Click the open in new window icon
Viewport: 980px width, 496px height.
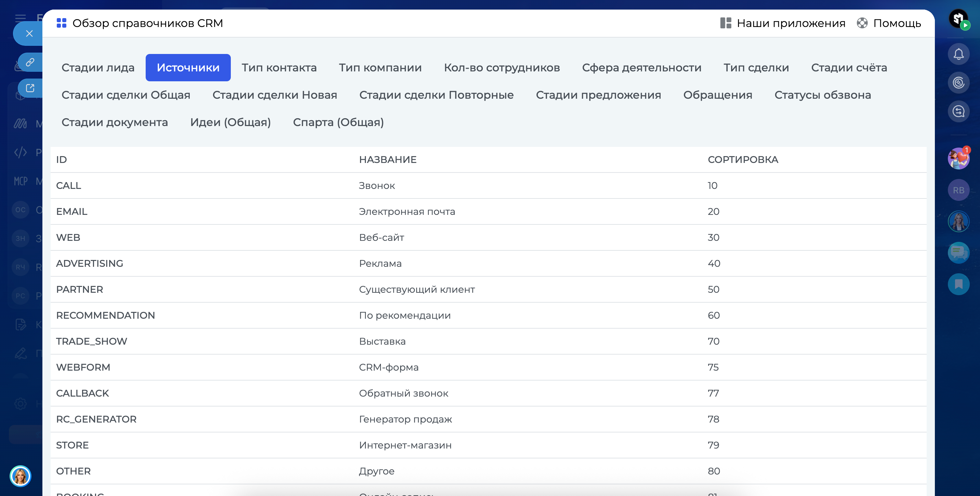click(30, 88)
